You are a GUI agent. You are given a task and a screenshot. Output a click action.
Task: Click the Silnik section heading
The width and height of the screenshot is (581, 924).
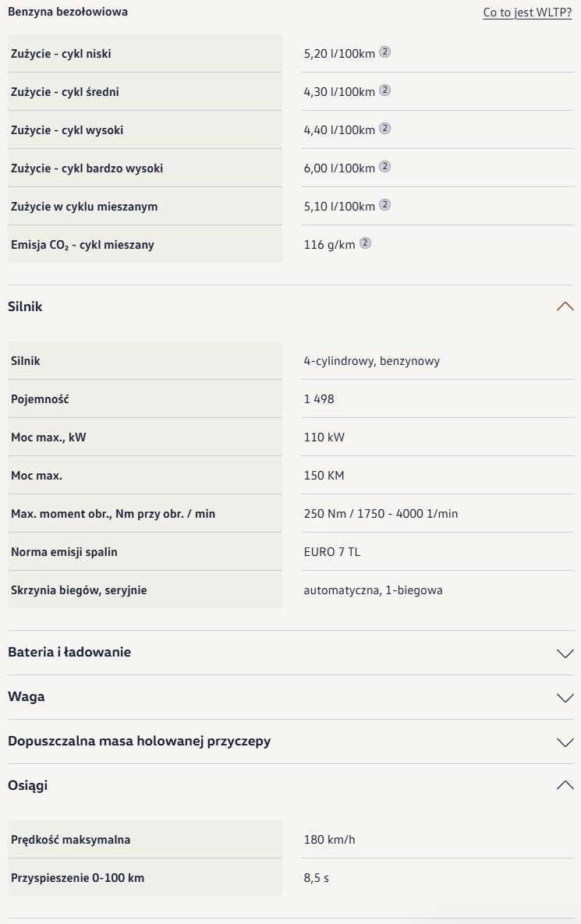[25, 306]
